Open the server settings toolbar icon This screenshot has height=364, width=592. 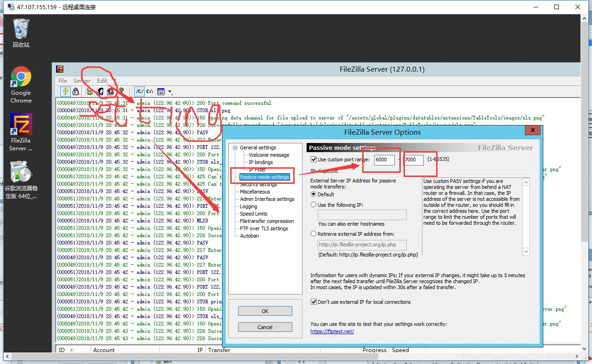(90, 91)
